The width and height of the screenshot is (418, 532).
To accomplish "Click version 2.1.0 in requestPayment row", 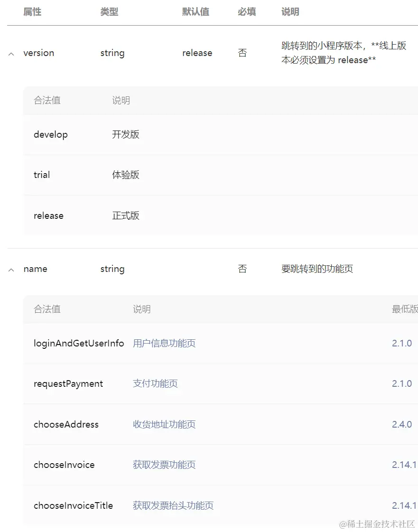I will pos(402,383).
